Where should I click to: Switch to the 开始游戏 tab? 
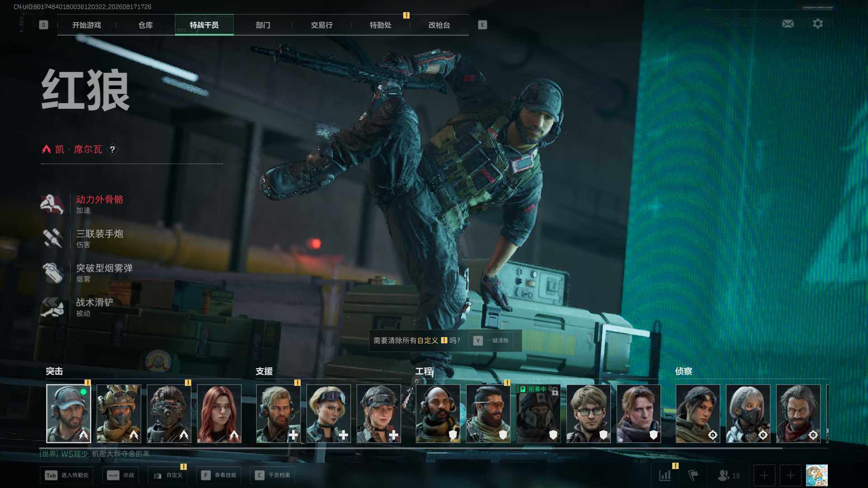point(87,25)
